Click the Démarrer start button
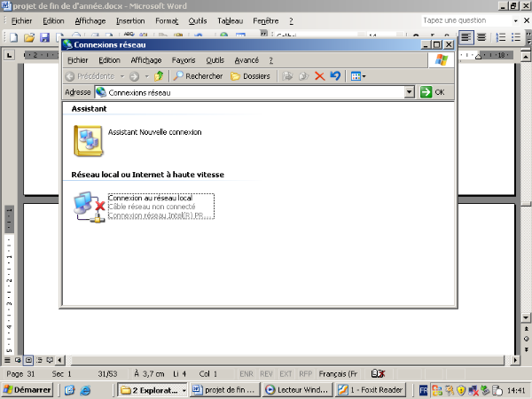 click(27, 390)
